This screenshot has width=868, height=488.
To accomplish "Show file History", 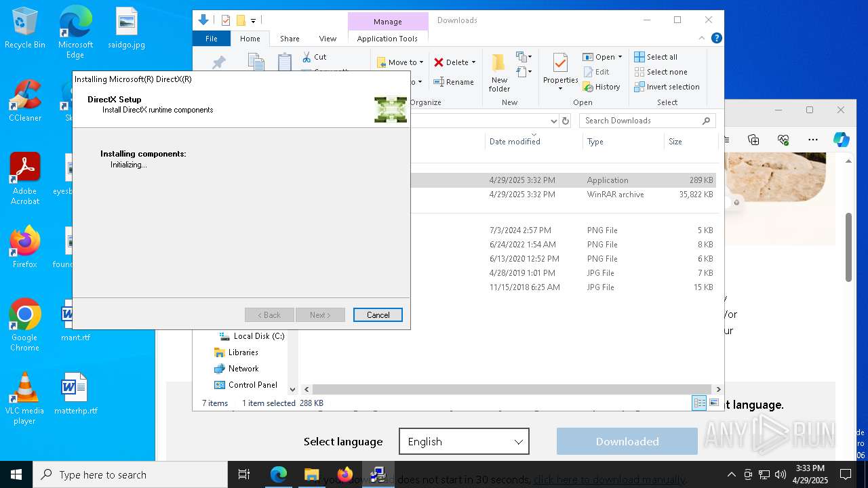I will click(x=601, y=87).
